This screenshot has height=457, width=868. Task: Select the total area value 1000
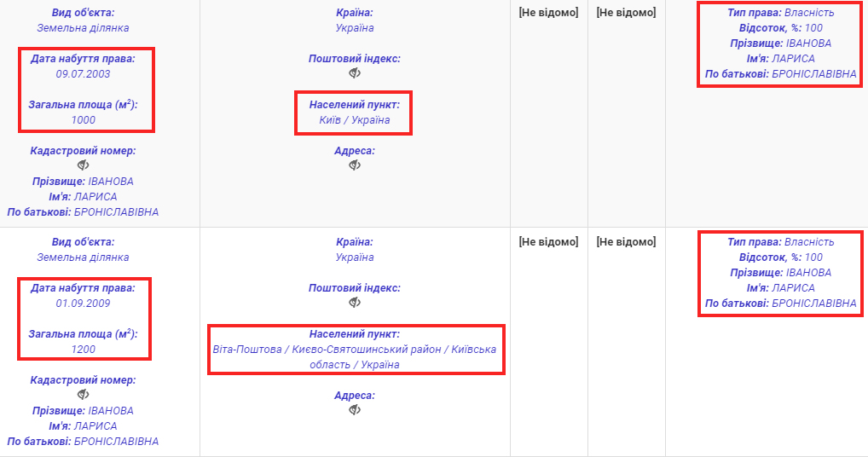click(x=83, y=120)
